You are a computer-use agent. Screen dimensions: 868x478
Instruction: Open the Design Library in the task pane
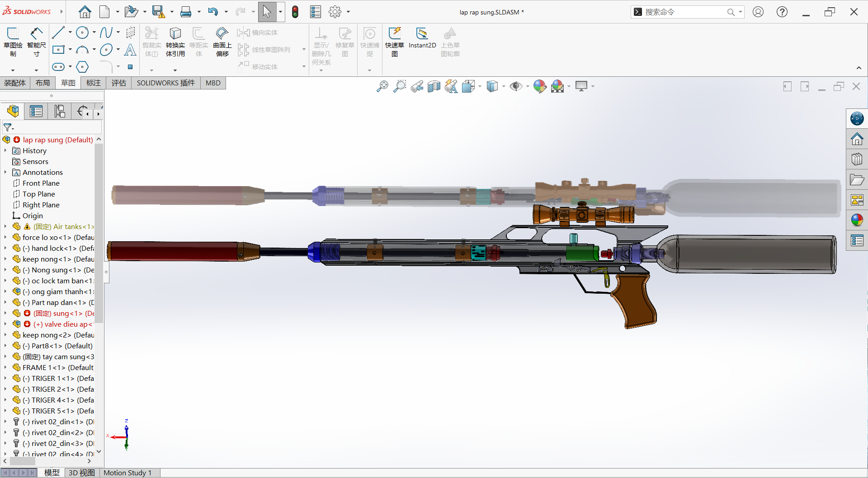[x=857, y=159]
